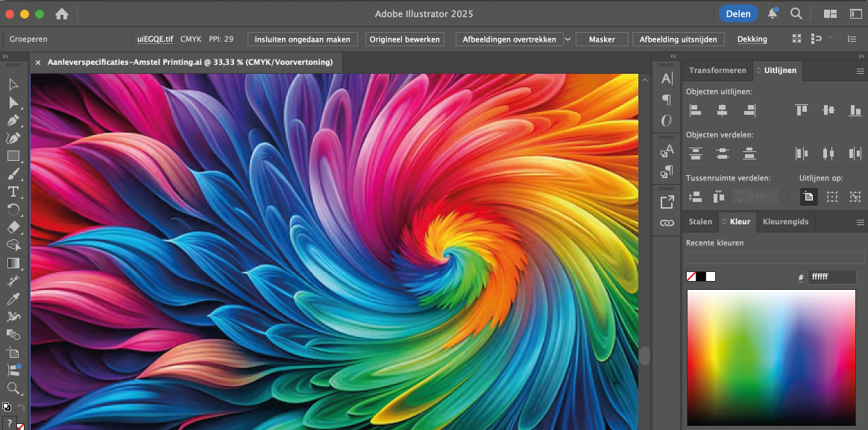Open the Character Styles panel icon

coord(667,151)
